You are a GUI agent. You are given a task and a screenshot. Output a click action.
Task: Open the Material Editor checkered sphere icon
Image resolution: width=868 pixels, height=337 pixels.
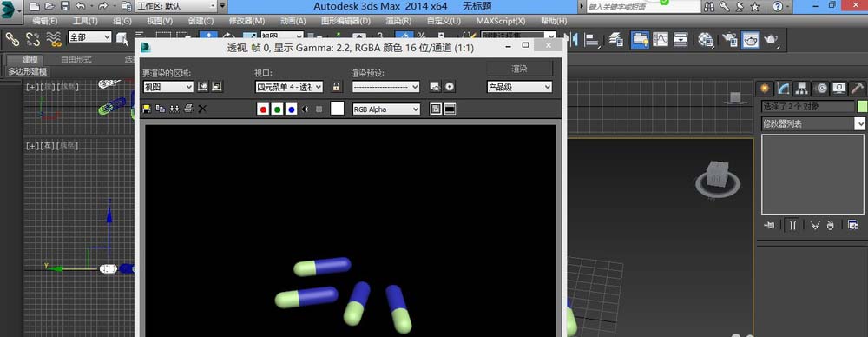tap(705, 39)
